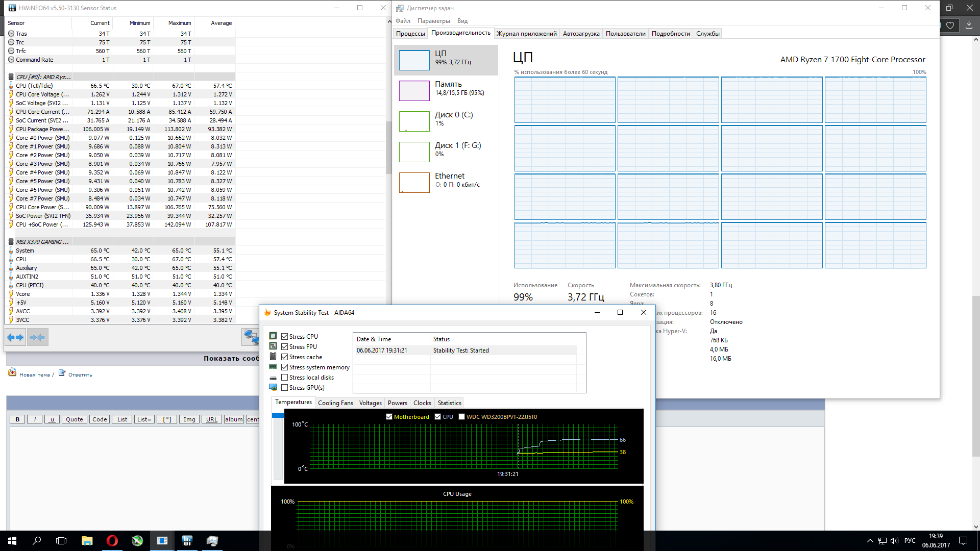
Task: Uncheck Stress CPU checkbox
Action: tap(285, 337)
